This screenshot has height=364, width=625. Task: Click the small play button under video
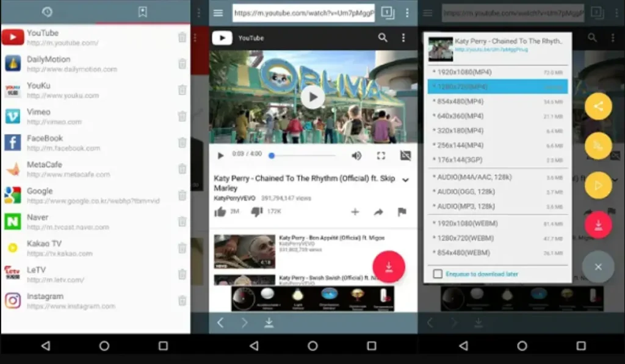220,155
